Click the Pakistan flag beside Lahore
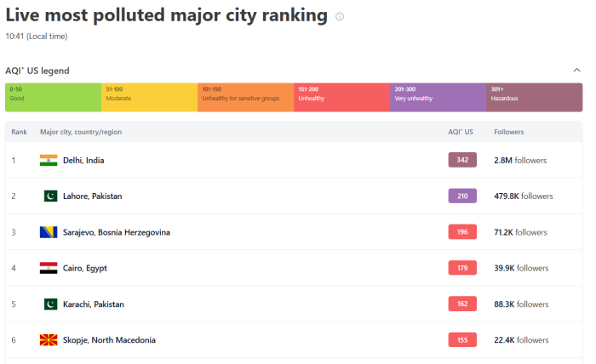 (49, 196)
